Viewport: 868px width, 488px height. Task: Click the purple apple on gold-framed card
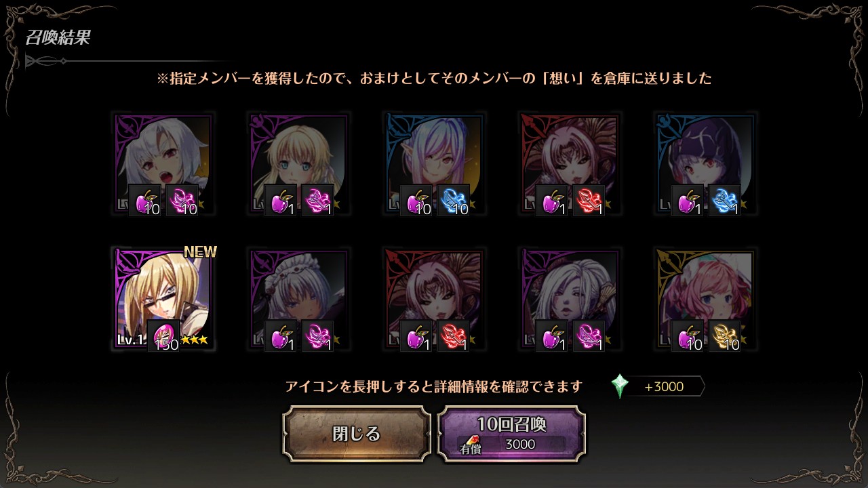[688, 336]
